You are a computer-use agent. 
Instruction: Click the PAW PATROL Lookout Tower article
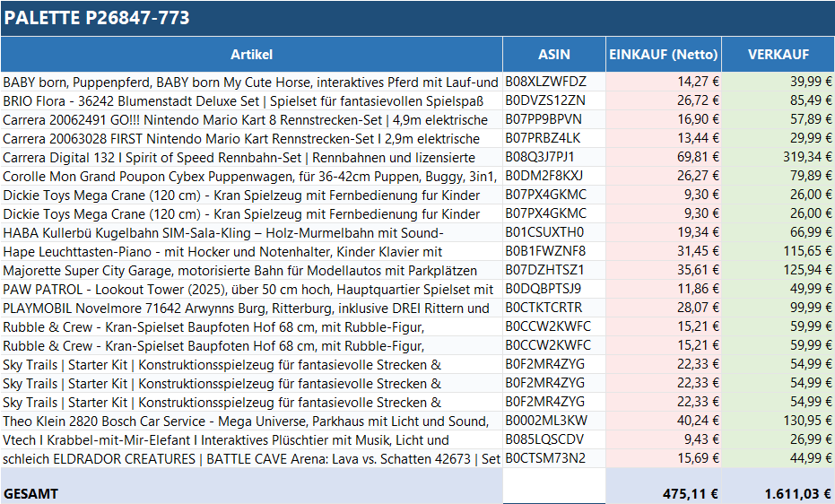click(251, 289)
